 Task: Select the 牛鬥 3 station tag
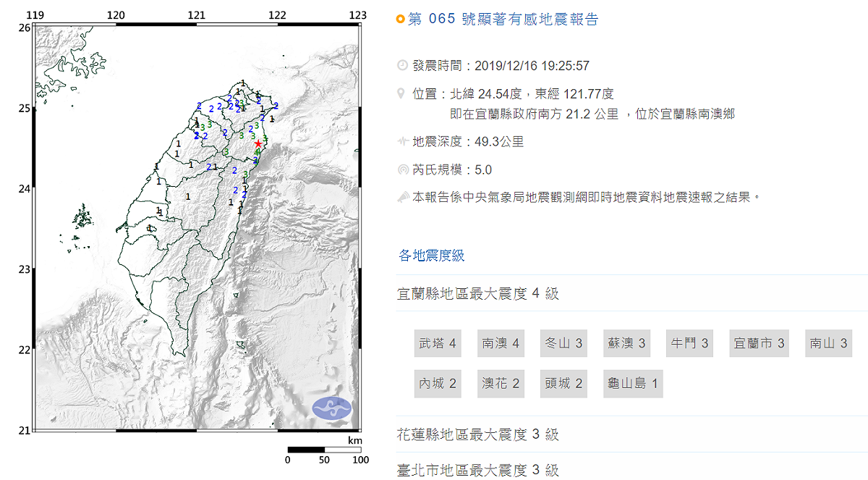[x=690, y=343]
